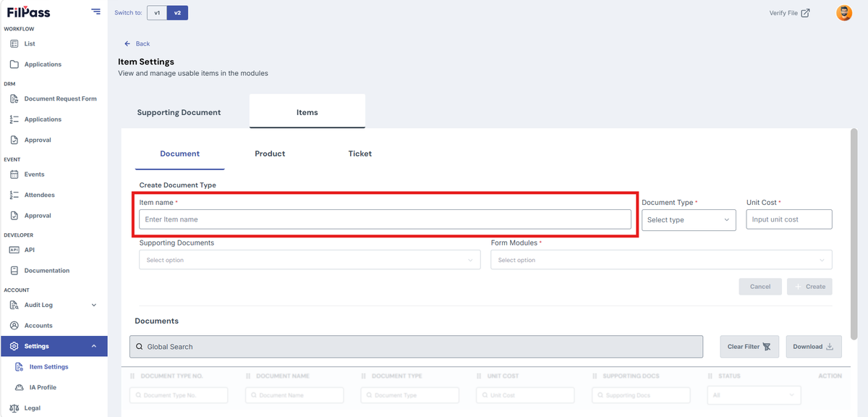The height and width of the screenshot is (417, 868).
Task: Click the Legal scales icon
Action: (x=14, y=408)
